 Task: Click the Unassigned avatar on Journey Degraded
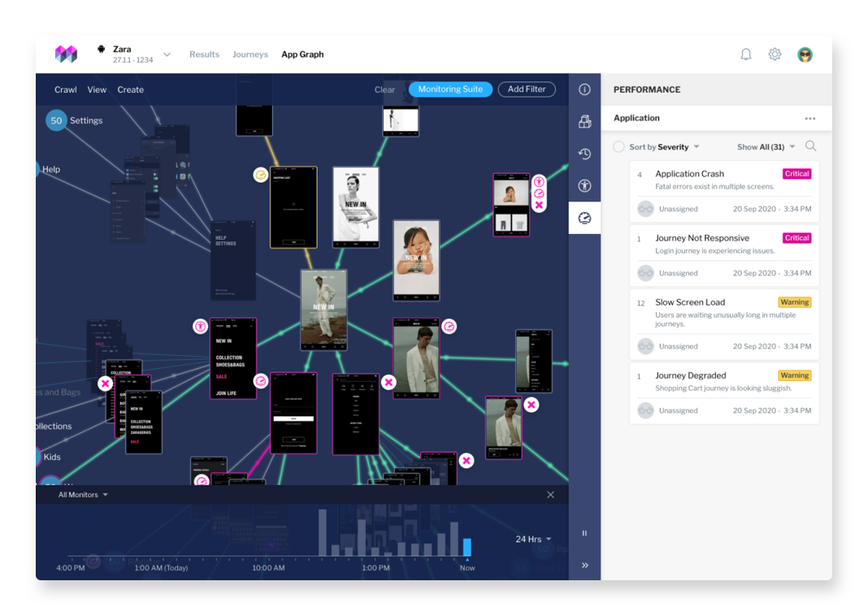click(x=645, y=410)
